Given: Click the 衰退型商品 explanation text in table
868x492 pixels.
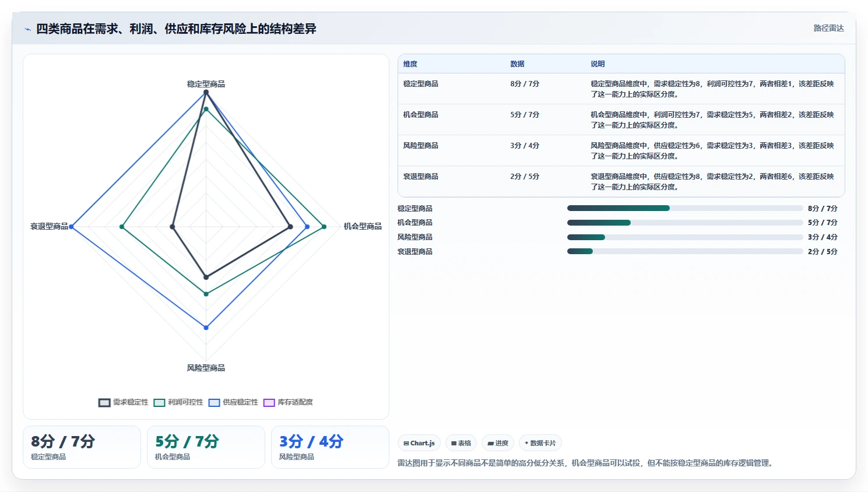Looking at the screenshot, I should (712, 182).
